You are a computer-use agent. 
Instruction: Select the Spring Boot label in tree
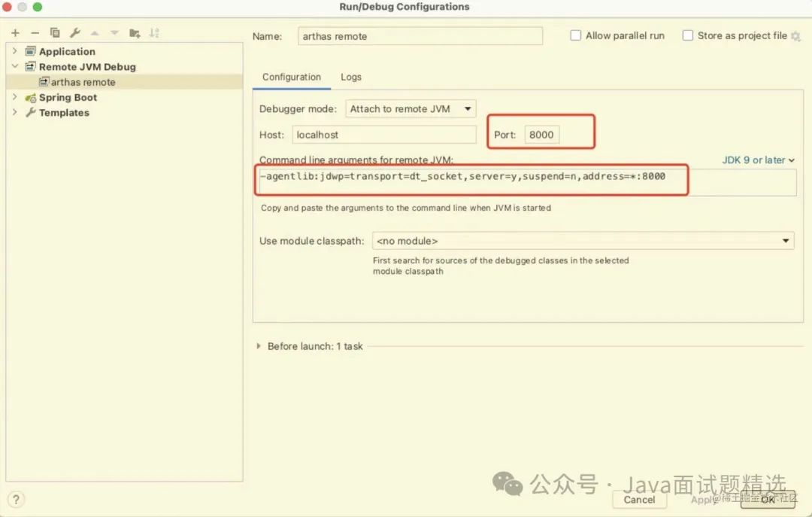pyautogui.click(x=68, y=98)
